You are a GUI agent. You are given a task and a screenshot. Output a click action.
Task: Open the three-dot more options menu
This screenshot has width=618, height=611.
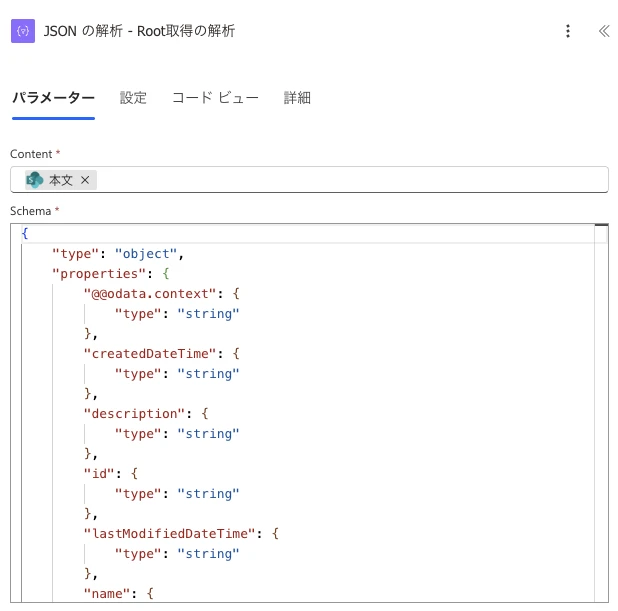(x=568, y=31)
